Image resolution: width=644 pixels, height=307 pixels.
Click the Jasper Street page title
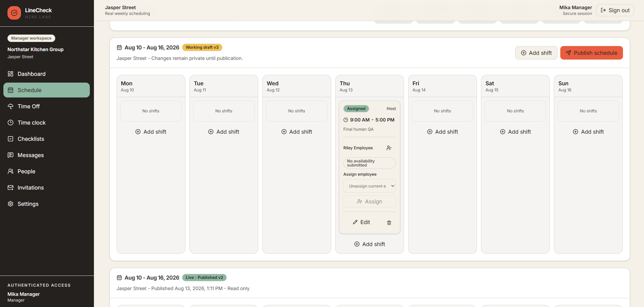click(x=120, y=7)
